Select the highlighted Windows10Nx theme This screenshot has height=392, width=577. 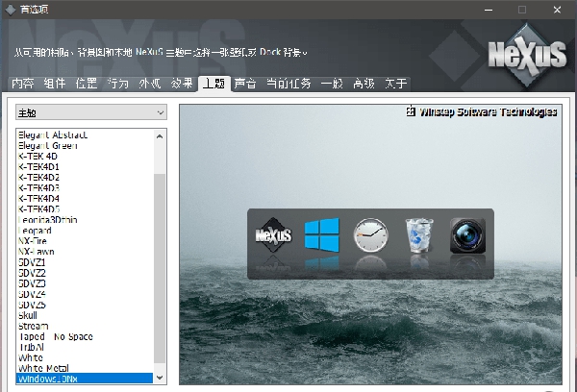click(85, 379)
